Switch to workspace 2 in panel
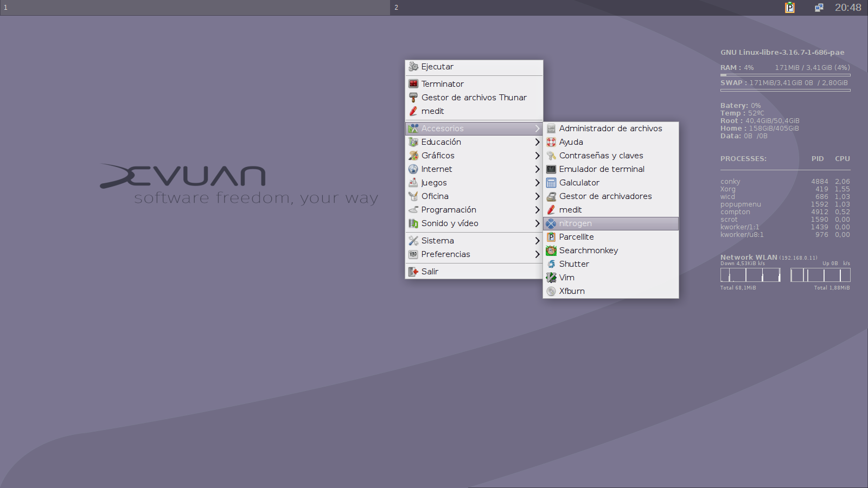The image size is (868, 488). click(x=586, y=8)
